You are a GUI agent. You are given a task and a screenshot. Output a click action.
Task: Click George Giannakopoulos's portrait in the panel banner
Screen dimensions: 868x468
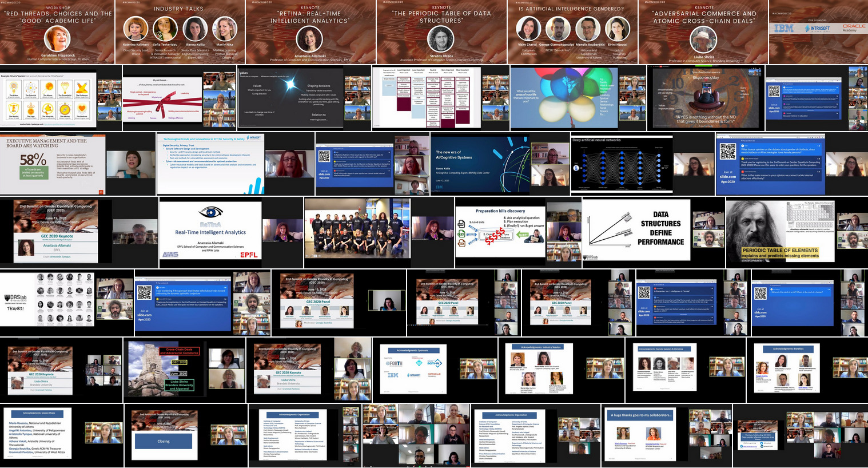(558, 29)
